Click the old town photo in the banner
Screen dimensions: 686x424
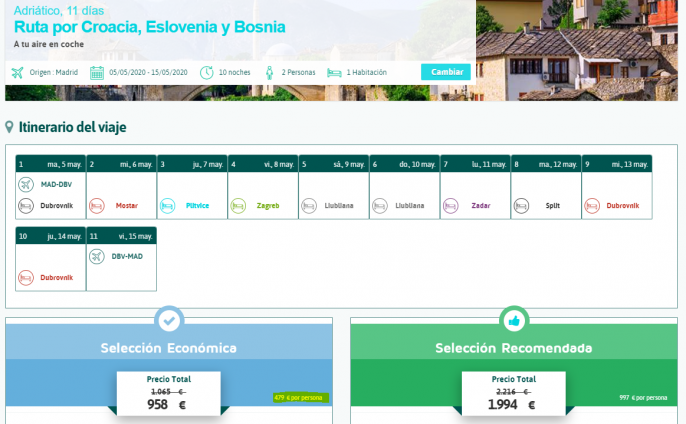[x=580, y=50]
